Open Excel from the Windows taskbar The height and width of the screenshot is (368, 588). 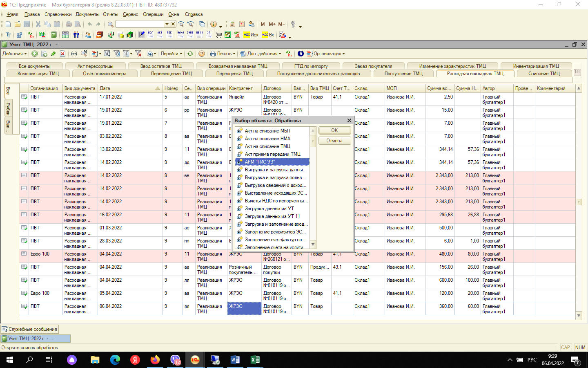coord(255,360)
